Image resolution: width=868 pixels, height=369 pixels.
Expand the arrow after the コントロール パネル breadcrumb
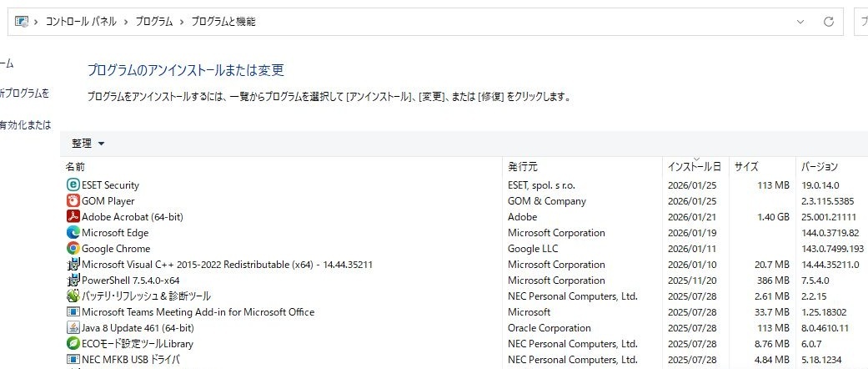pyautogui.click(x=126, y=22)
